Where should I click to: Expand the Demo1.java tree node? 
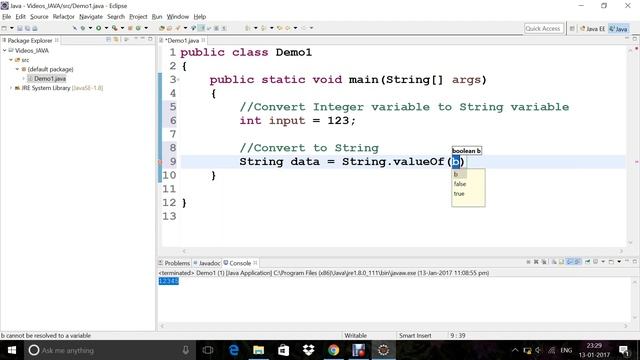pos(23,78)
